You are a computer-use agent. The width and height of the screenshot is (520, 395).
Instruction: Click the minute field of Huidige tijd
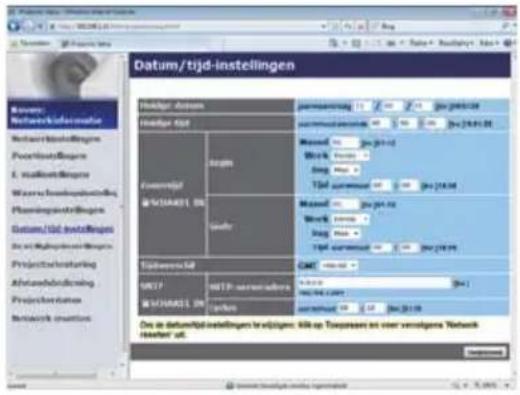click(x=407, y=123)
